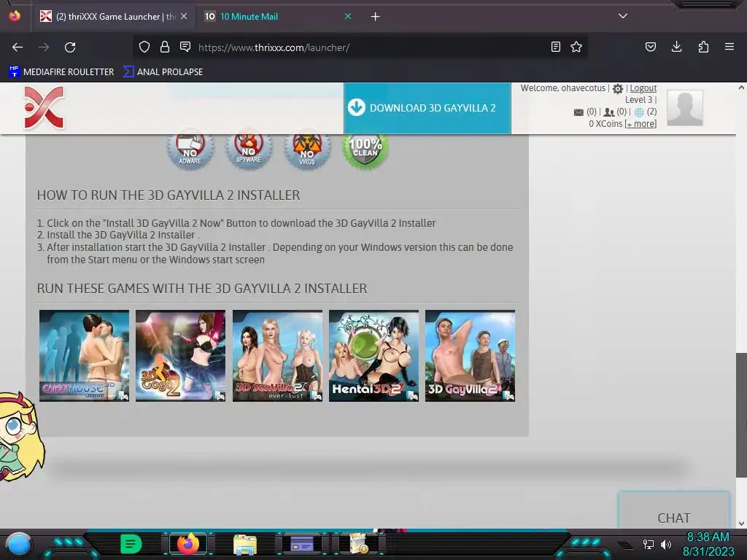The width and height of the screenshot is (747, 560).
Task: Open the Hentai3D 2 game thumbnail
Action: point(374,356)
